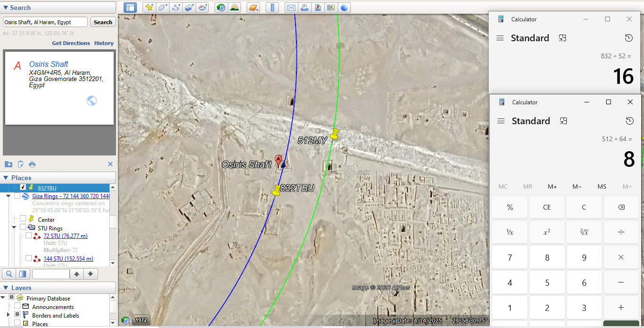The width and height of the screenshot is (644, 328).
Task: Check the Center placemark checkbox
Action: pos(23,219)
